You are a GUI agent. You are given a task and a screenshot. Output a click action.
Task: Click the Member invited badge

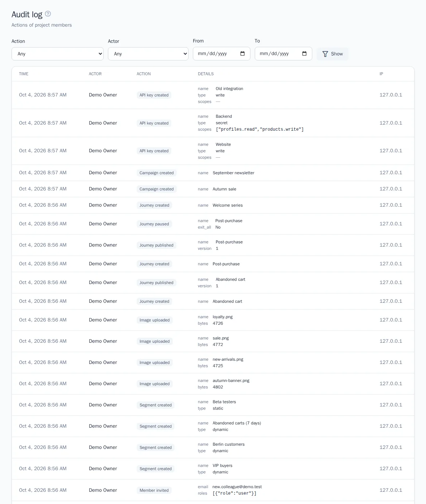154,490
